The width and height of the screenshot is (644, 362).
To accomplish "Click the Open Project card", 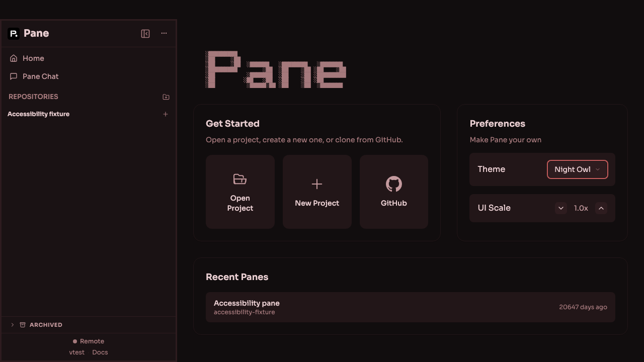I will click(x=240, y=192).
